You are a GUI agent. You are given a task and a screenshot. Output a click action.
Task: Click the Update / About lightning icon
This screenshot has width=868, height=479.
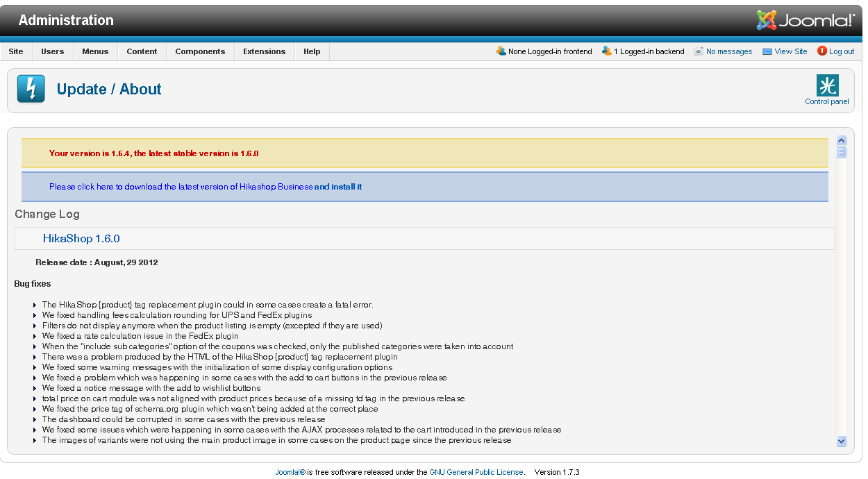(x=31, y=89)
